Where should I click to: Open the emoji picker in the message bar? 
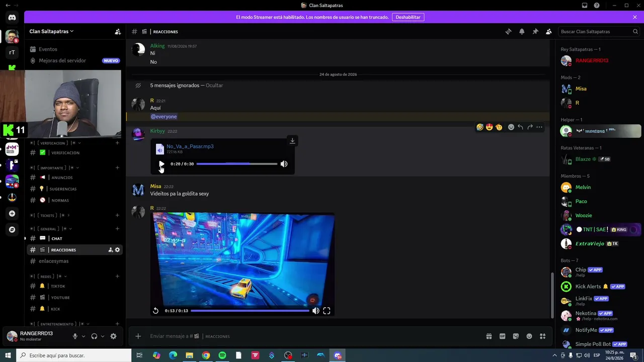click(x=529, y=336)
